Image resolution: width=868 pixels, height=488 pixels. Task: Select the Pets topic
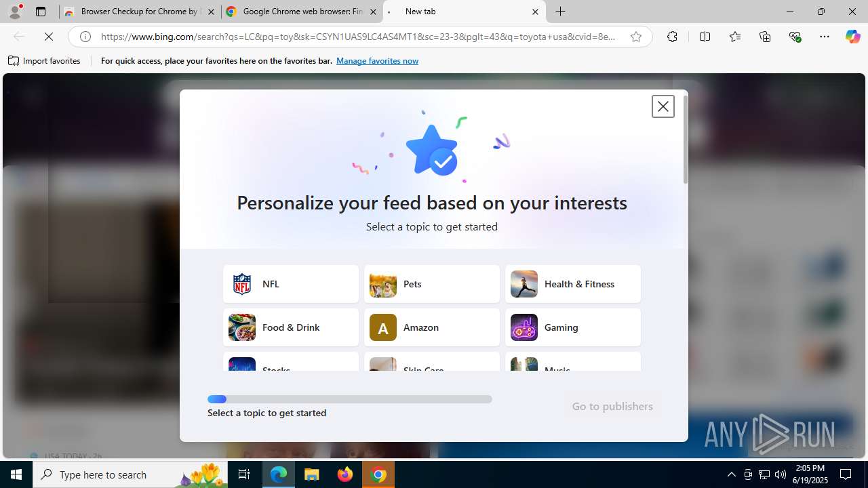(432, 284)
